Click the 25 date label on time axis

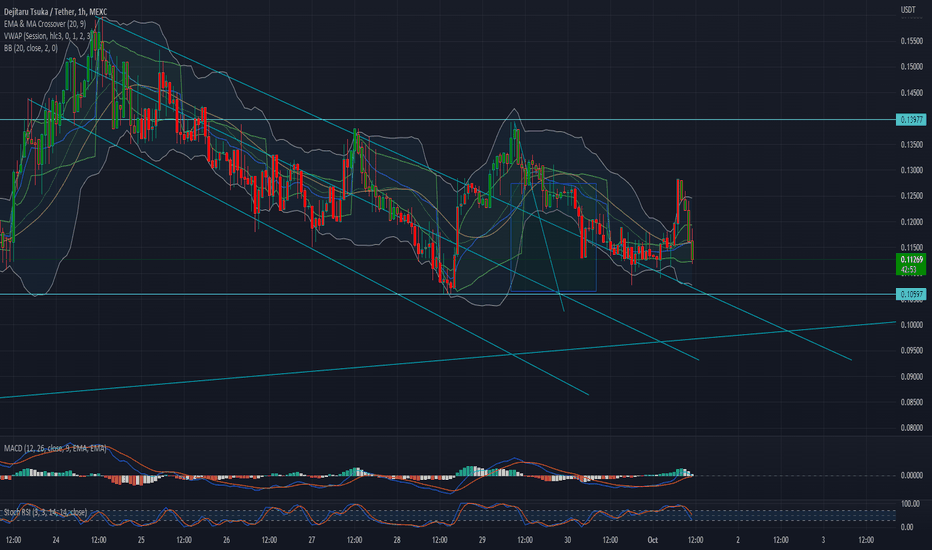[x=141, y=540]
